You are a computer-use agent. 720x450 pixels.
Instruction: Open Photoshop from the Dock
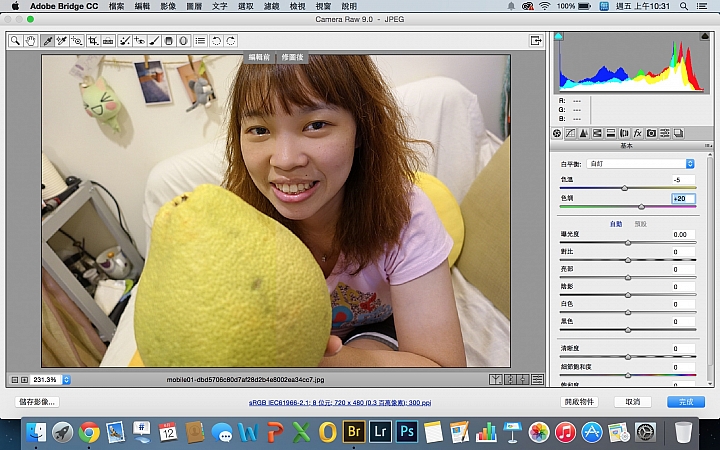407,432
